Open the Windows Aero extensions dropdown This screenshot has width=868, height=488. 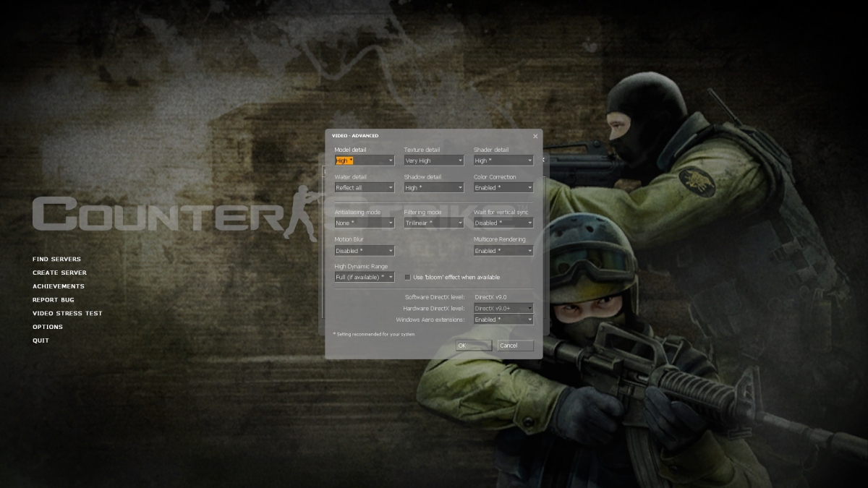tap(503, 319)
